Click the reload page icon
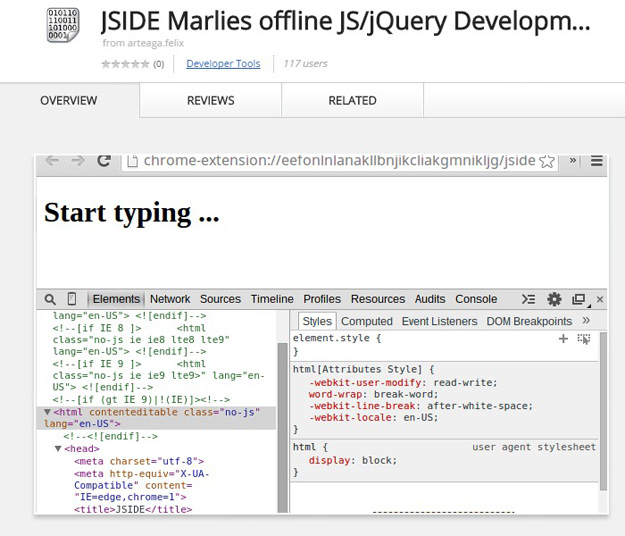625x536 pixels. [x=103, y=160]
